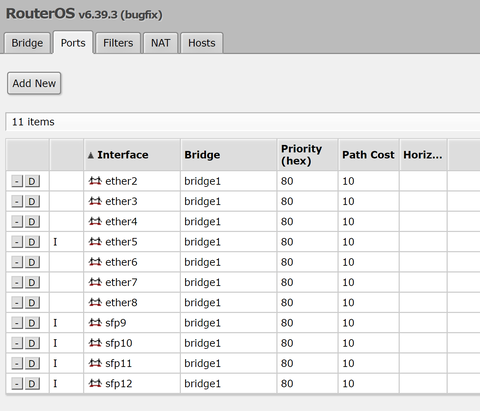Viewport: 480px width, 411px height.
Task: Disable ether6 port with D button
Action: pyautogui.click(x=32, y=262)
